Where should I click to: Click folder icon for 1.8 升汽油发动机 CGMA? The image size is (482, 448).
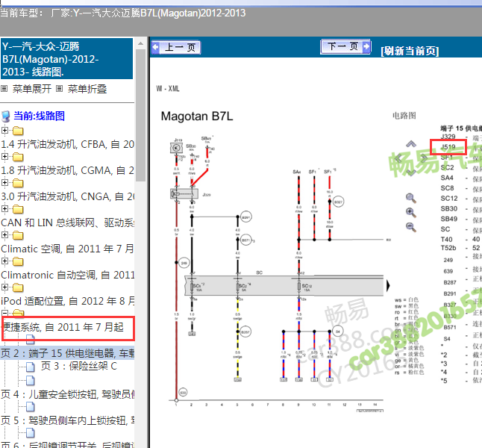pos(18,158)
